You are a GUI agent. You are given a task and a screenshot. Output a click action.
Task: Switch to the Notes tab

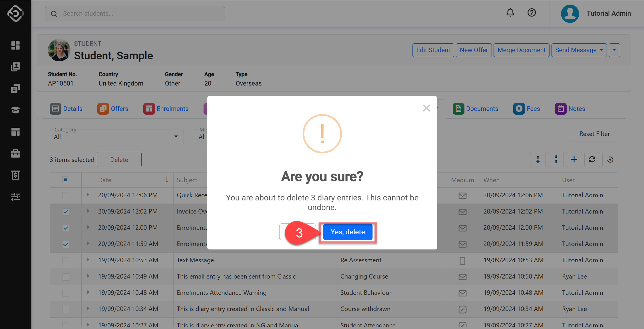pyautogui.click(x=570, y=109)
